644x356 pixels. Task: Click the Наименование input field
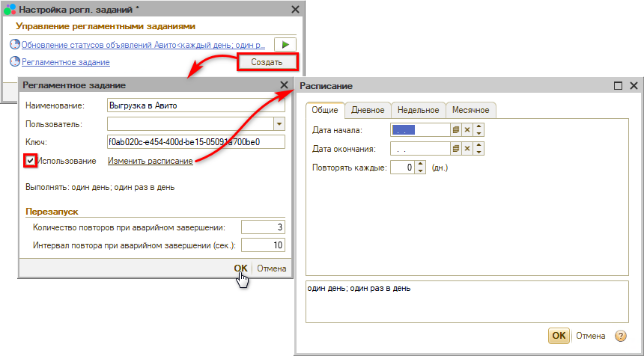195,105
